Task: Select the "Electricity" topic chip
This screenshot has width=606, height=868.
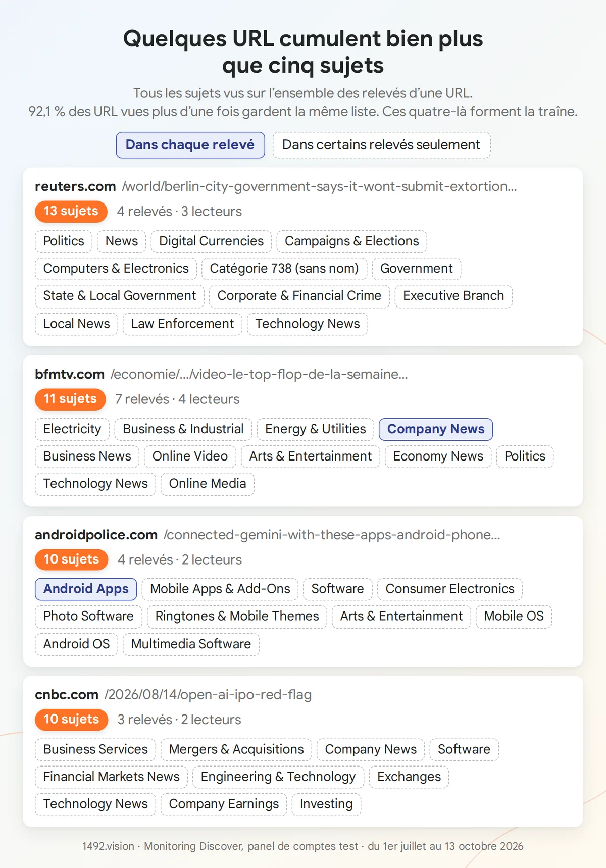Action: pos(72,429)
